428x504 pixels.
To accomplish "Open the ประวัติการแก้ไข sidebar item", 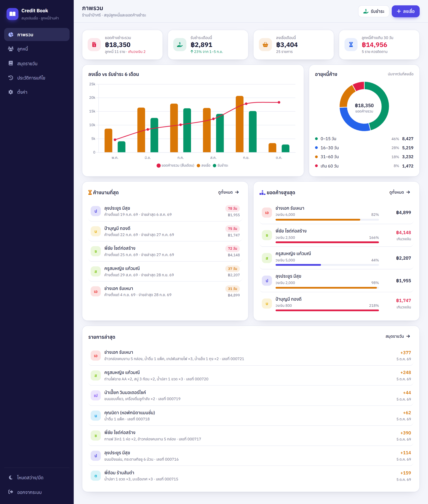I will click(x=37, y=78).
